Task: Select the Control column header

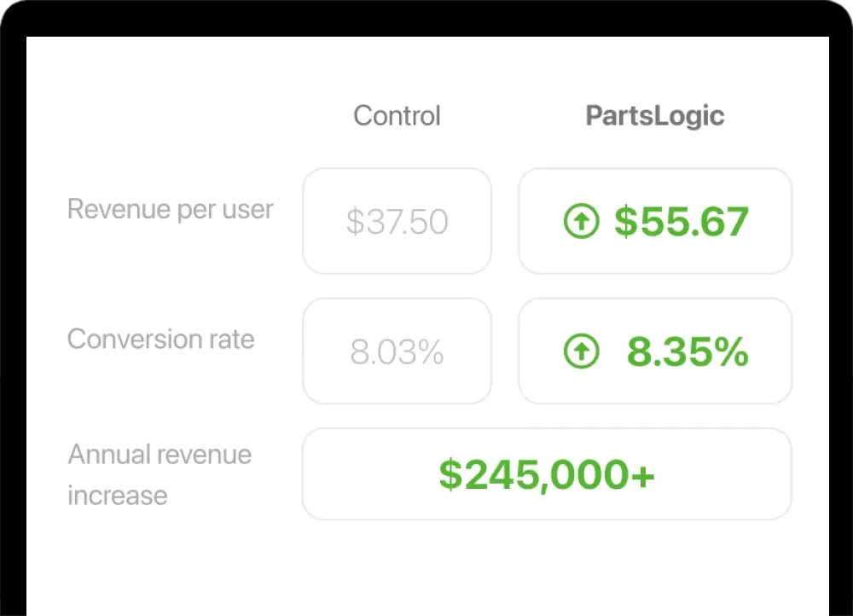Action: click(x=397, y=116)
